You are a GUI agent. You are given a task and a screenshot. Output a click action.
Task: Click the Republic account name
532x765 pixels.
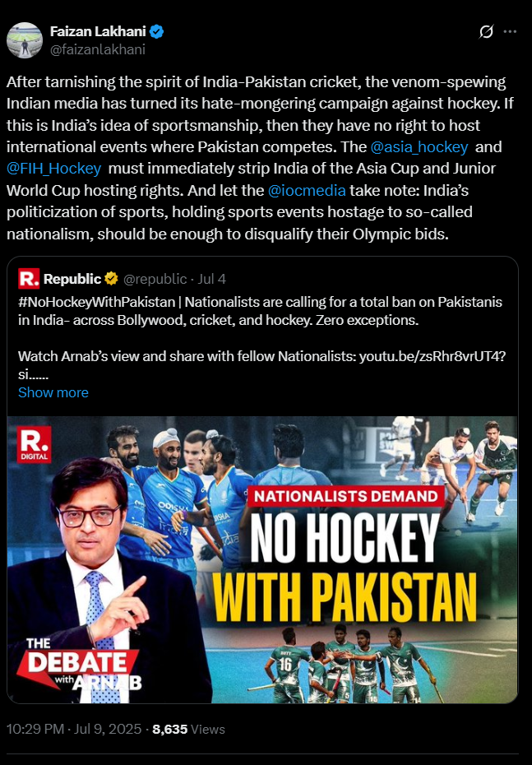(72, 279)
